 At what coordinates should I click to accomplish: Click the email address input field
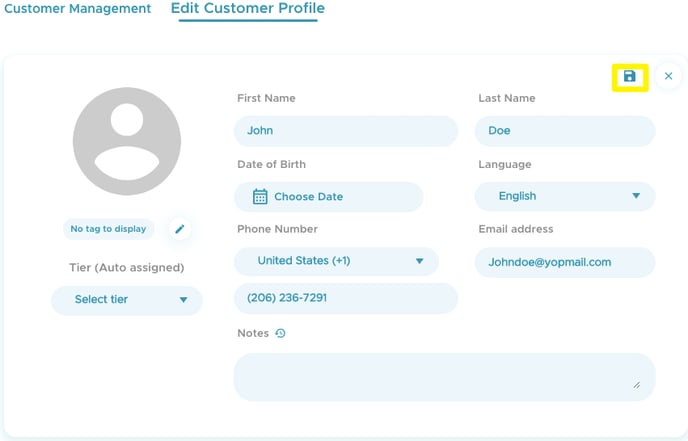pos(565,262)
